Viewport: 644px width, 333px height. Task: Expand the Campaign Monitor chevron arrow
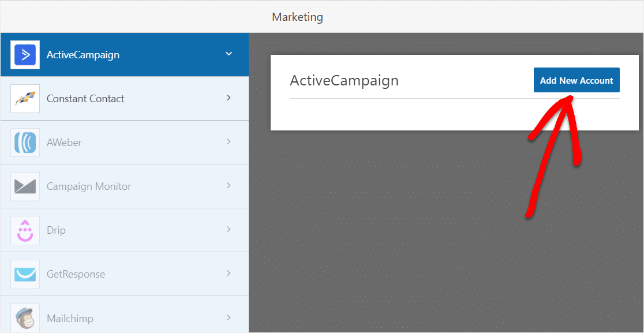pos(229,186)
